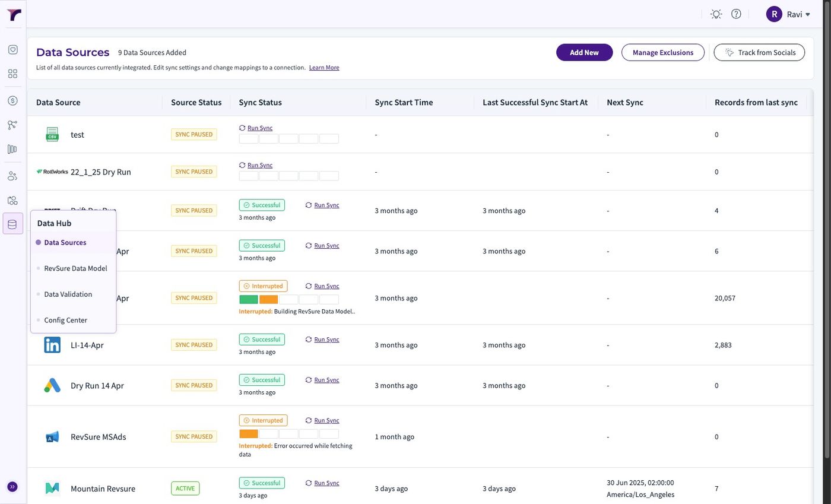
Task: Click the RevSure logo in sidebar
Action: pos(14,15)
